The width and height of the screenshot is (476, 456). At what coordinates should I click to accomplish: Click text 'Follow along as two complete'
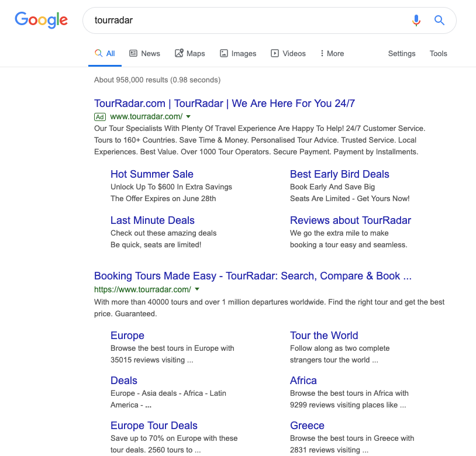pos(340,348)
